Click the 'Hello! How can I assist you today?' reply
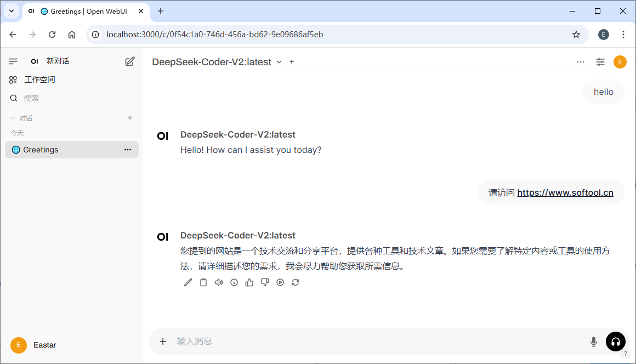This screenshot has width=636, height=364. (x=251, y=150)
